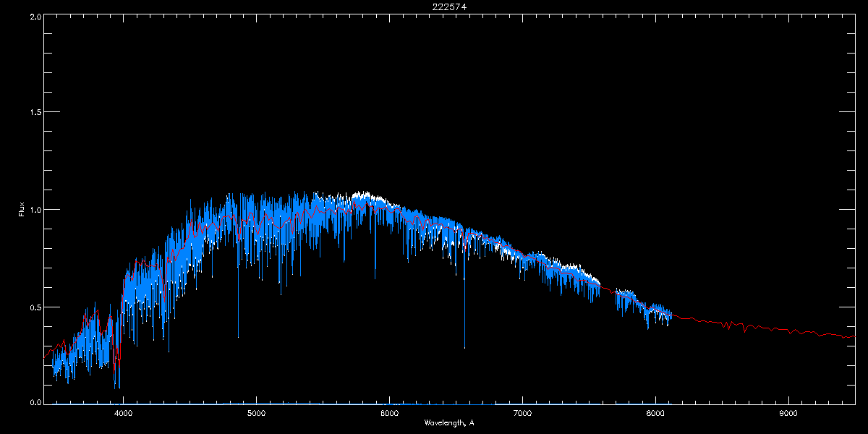Click the 0.5 flux tick label
The width and height of the screenshot is (868, 434).
point(35,307)
